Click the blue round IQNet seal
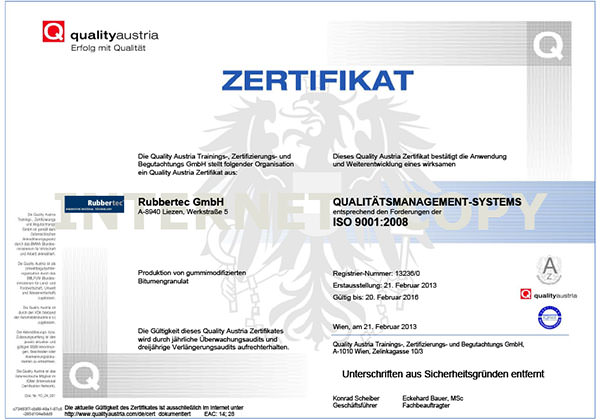Image resolution: width=600 pixels, height=420 pixels. click(549, 317)
